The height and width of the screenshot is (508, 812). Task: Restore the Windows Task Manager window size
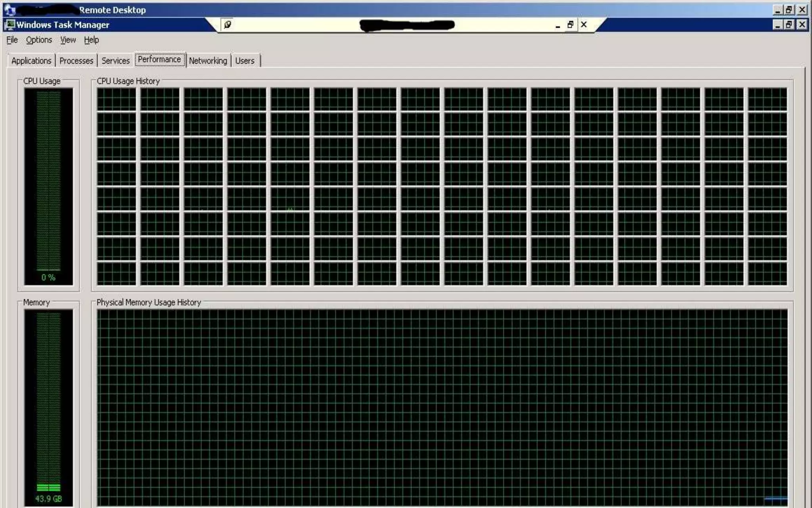coord(789,25)
